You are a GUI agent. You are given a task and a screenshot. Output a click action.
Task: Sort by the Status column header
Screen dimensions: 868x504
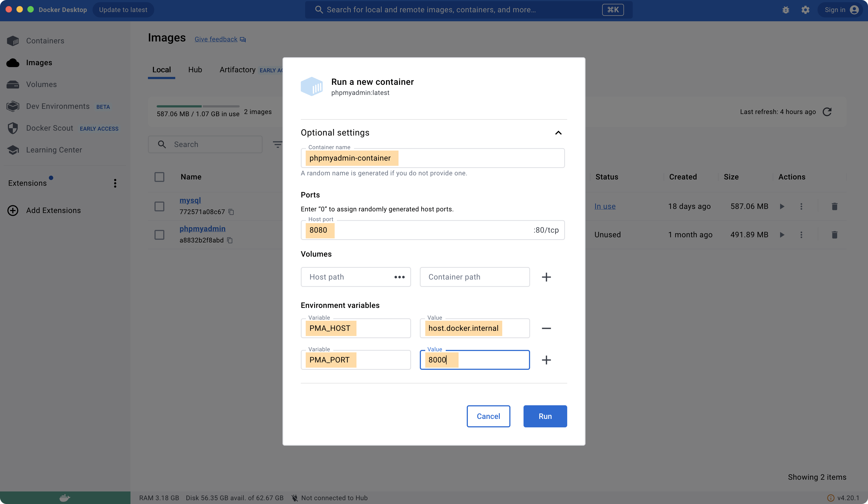[607, 177]
